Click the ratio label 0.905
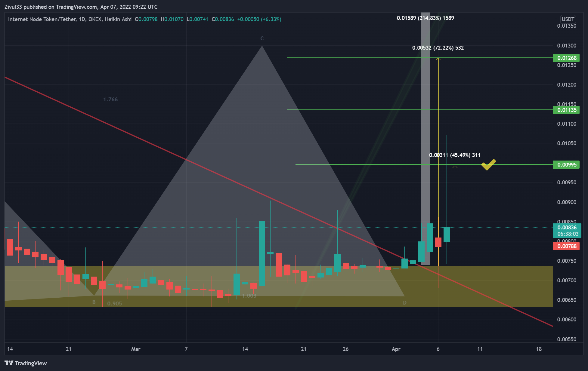588x371 pixels. pos(115,304)
